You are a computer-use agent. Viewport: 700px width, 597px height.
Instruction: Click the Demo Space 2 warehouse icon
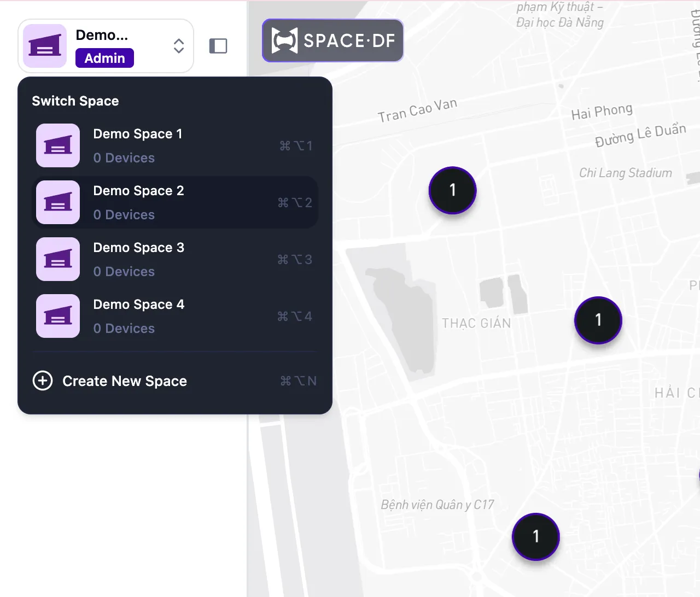[58, 202]
